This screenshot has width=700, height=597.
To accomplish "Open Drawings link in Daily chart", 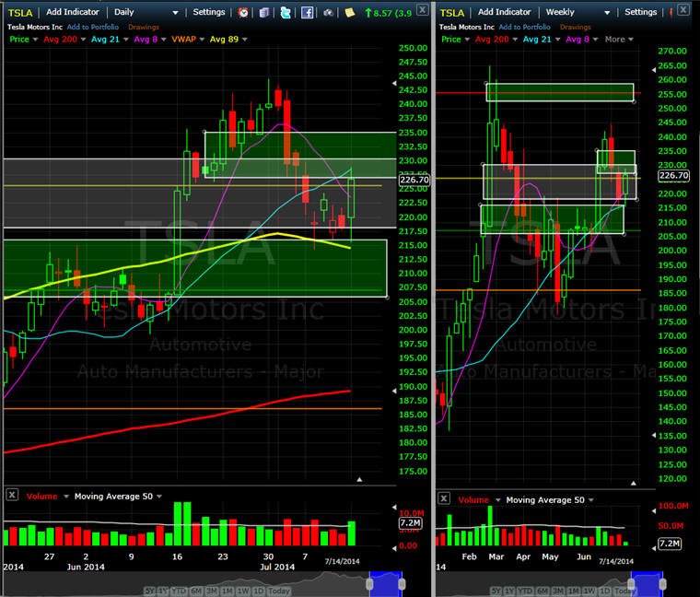I will (x=144, y=28).
